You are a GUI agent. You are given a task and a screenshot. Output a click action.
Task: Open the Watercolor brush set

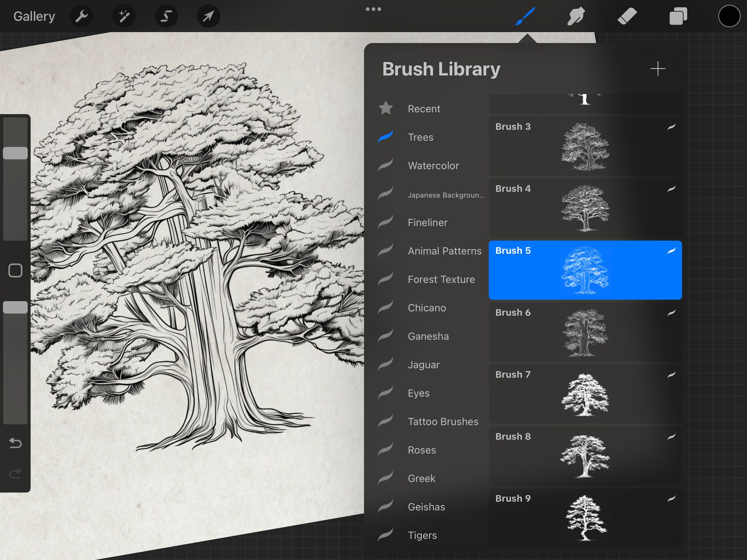tap(431, 166)
